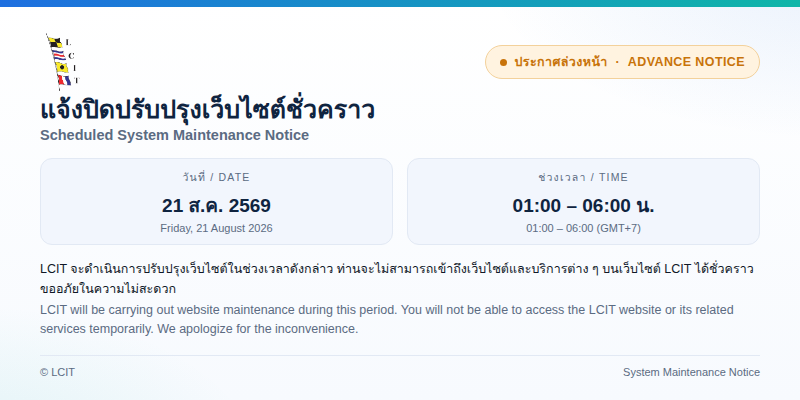Click the GMT+7 time text

pyautogui.click(x=583, y=228)
